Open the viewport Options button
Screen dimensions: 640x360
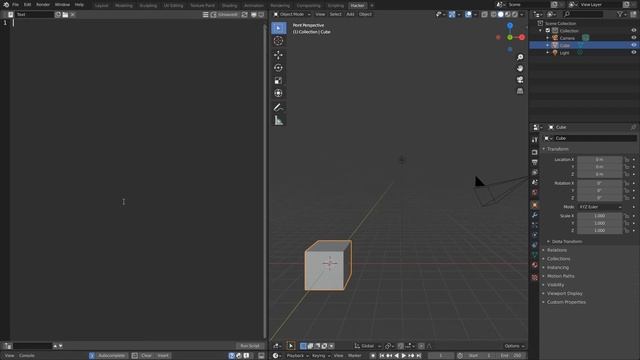(x=514, y=346)
